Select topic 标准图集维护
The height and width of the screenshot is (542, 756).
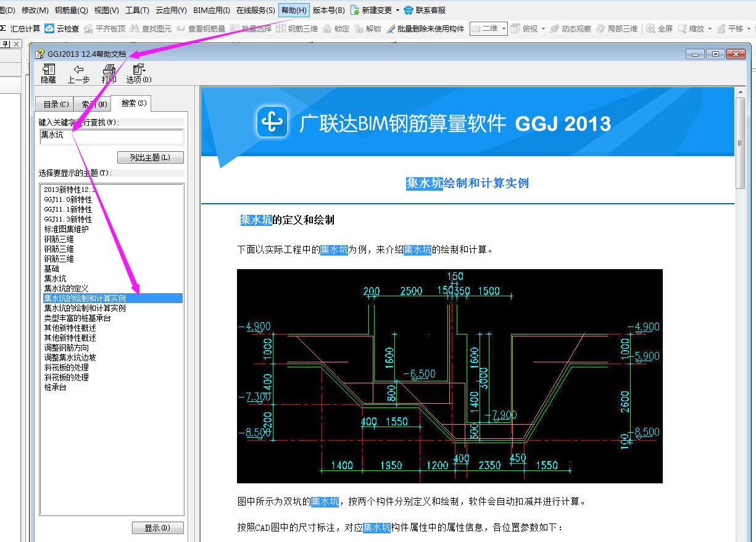(66, 229)
